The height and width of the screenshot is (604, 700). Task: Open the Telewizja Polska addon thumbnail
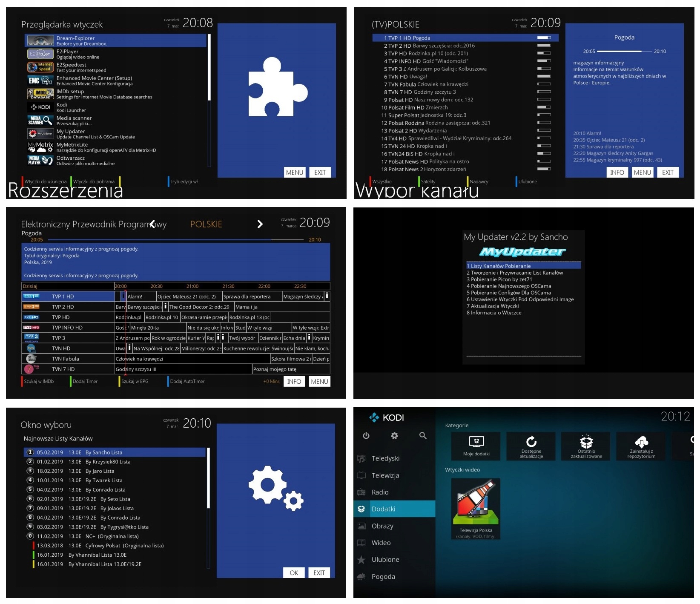pyautogui.click(x=476, y=505)
